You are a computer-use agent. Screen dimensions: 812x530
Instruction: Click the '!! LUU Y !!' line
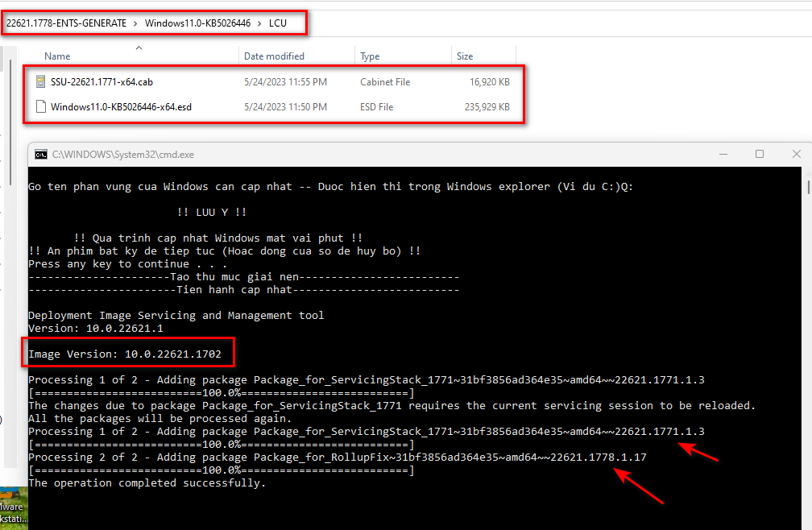pyautogui.click(x=212, y=212)
